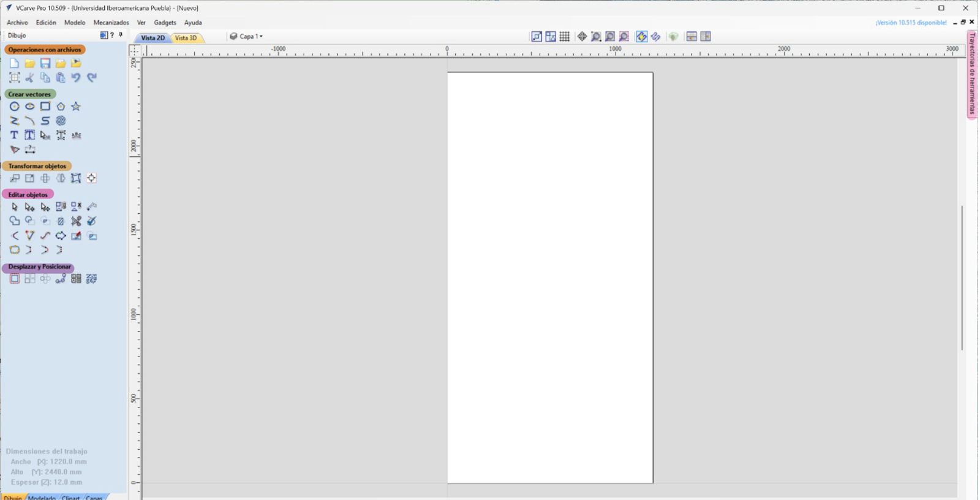Screen dimensions: 980x500
Task: Open the dimension measure tool in Crear vectores
Action: point(29,150)
